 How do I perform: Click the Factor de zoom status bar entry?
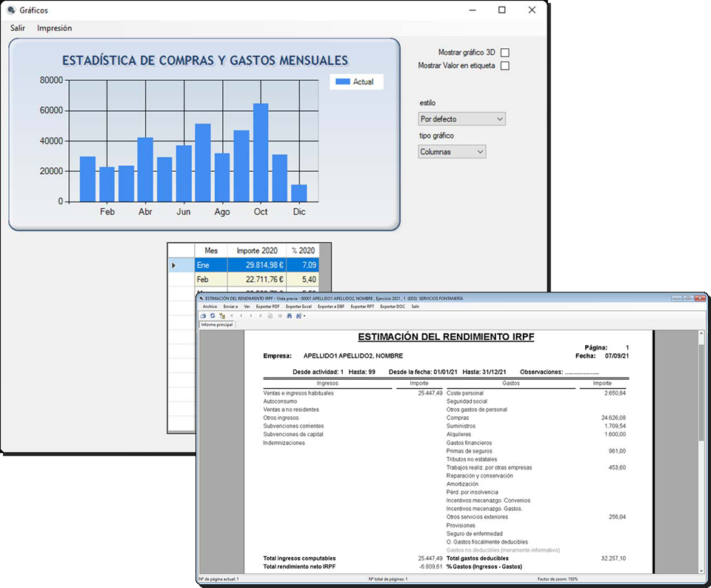click(557, 579)
